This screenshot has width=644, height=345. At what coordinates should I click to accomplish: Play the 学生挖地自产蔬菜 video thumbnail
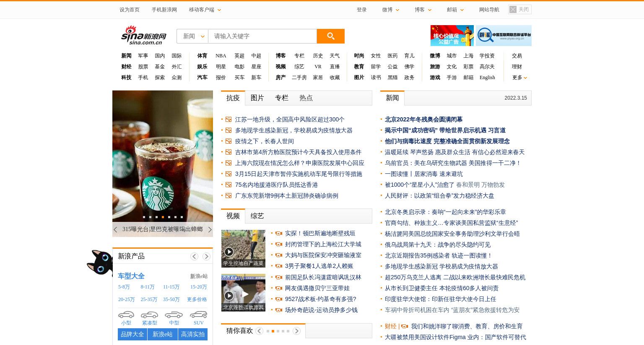(x=243, y=249)
